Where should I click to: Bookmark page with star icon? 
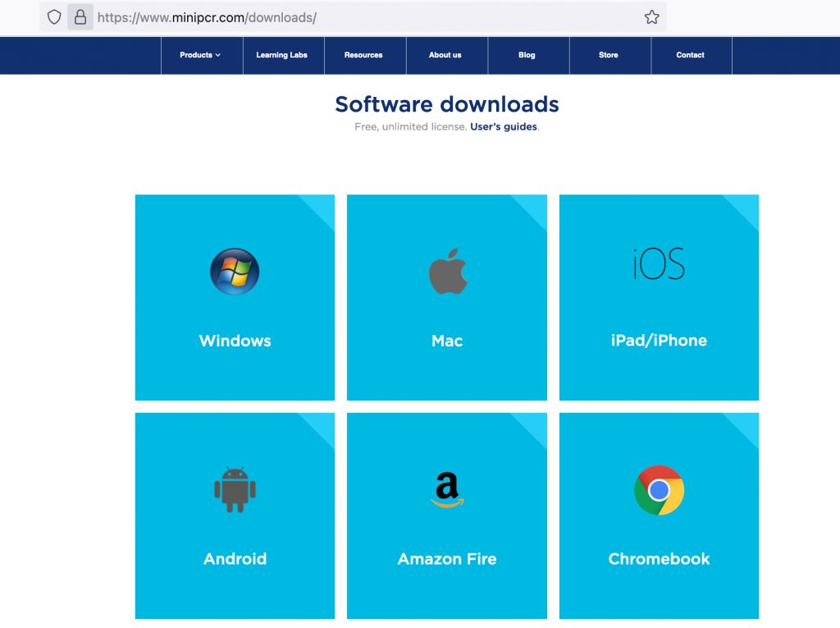pyautogui.click(x=651, y=17)
